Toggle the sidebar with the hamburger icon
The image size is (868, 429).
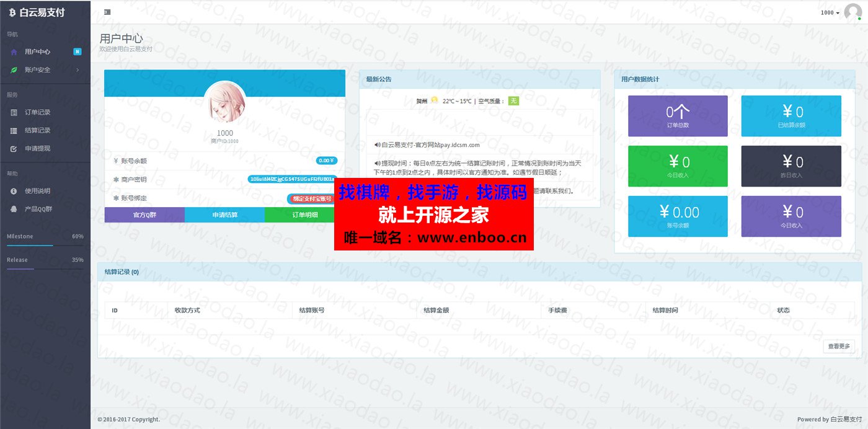tap(108, 12)
